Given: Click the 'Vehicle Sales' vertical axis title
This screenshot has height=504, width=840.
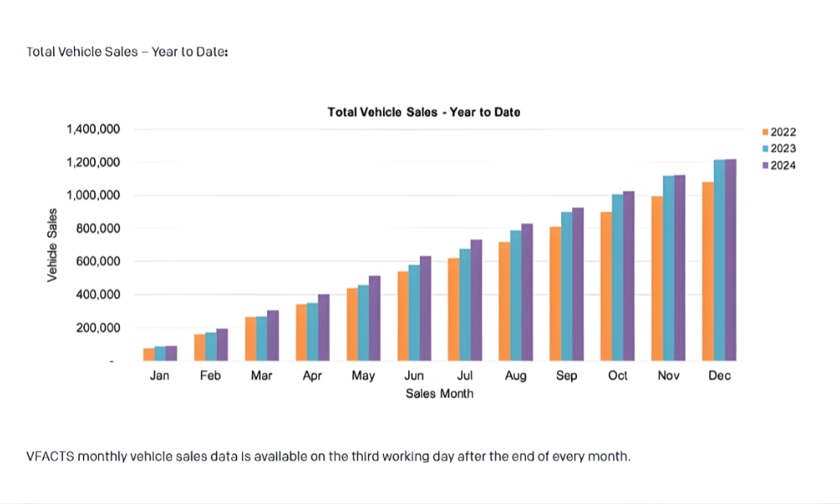Looking at the screenshot, I should 53,245.
